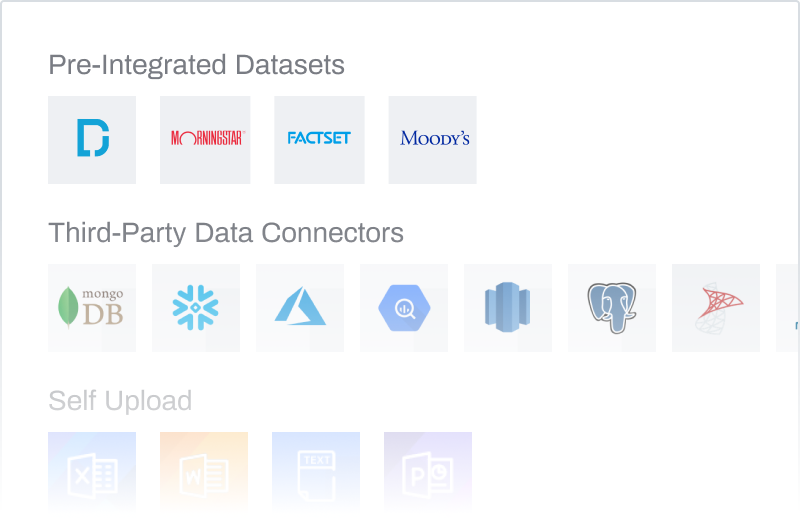Select the Word document upload icon
Image resolution: width=800 pixels, height=520 pixels.
point(204,472)
